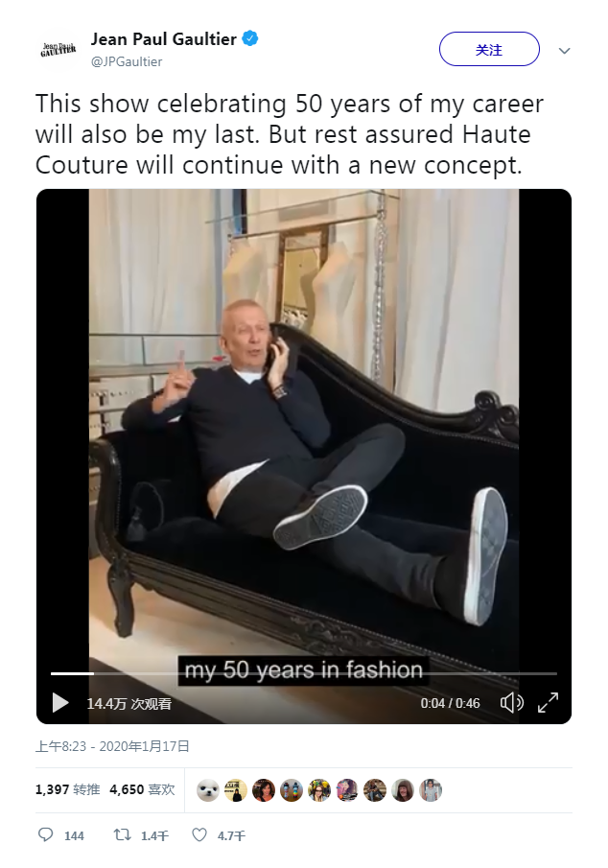This screenshot has height=868, width=608.
Task: Click the reply speech bubble icon
Action: coord(45,834)
